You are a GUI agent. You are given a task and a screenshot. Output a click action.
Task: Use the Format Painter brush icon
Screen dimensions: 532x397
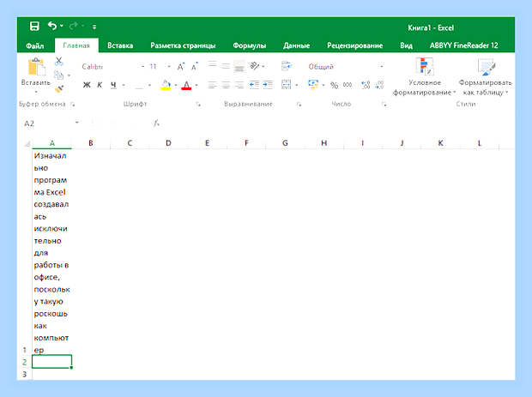[x=59, y=89]
